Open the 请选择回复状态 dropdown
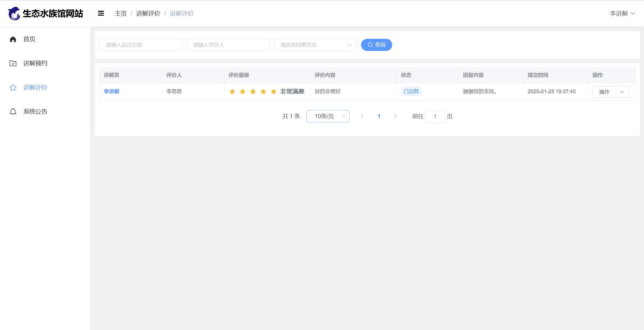644x330 pixels. (x=315, y=45)
